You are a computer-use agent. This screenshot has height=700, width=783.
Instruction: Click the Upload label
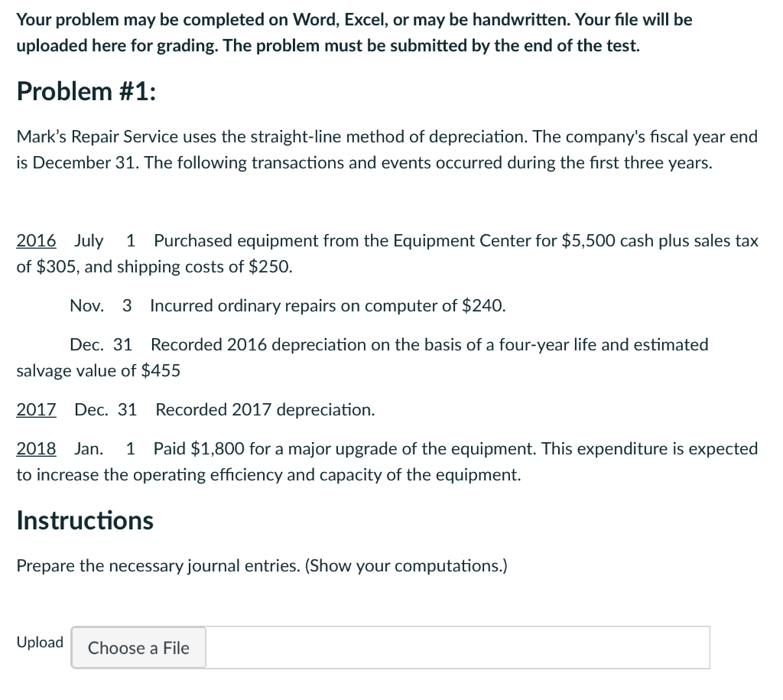pos(40,643)
